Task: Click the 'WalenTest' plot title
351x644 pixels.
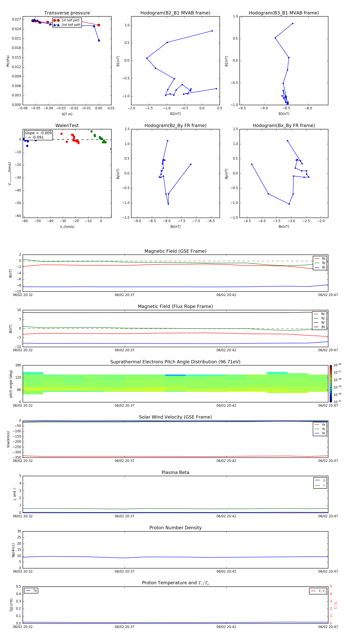Action: tap(67, 125)
